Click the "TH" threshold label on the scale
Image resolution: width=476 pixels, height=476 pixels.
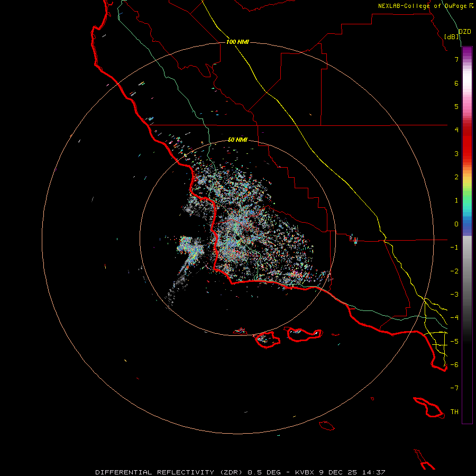454,412
